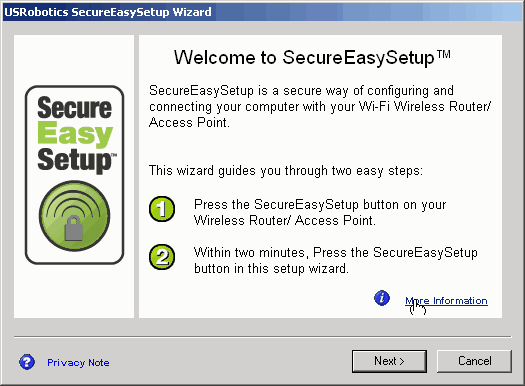Click the wireless signal arcs above the padlock
Image resolution: width=525 pixels, height=386 pixels.
coord(74,204)
